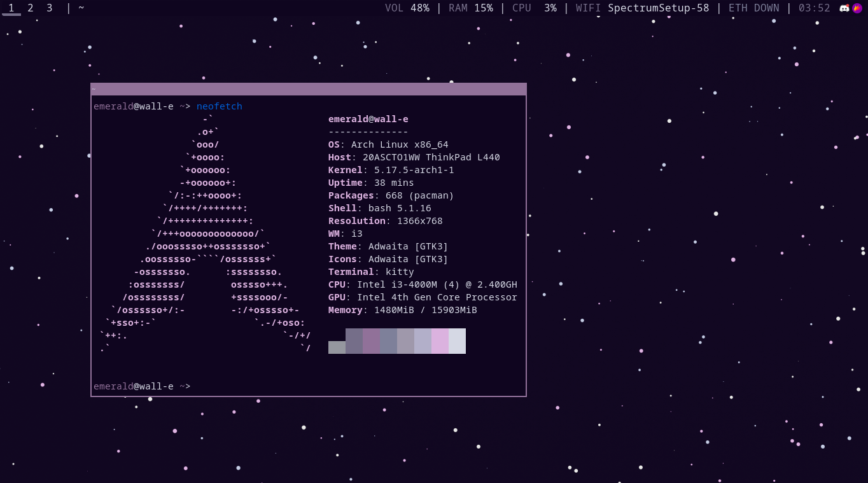Viewport: 868px width, 483px height.
Task: Click the VOL 48% volume indicator
Action: click(x=407, y=8)
